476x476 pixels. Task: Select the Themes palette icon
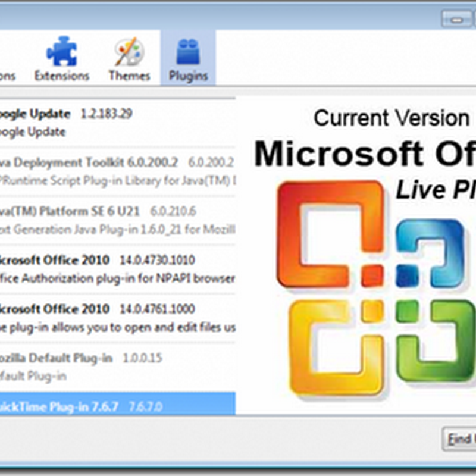tap(129, 51)
